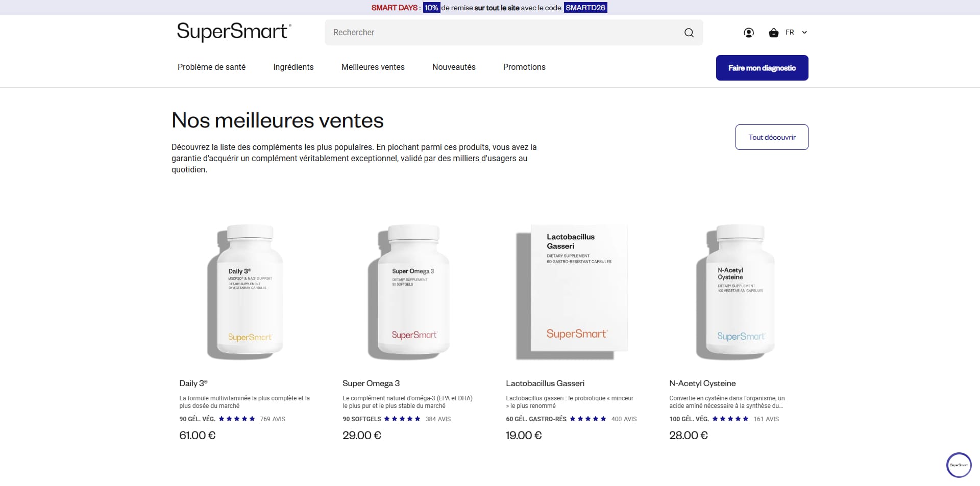Viewport: 980px width, 486px height.
Task: Open the Super Omega 3 bottle image
Action: (408, 292)
